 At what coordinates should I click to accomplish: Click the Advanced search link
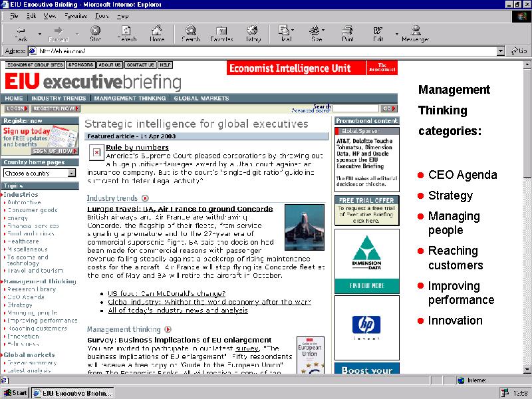[311, 110]
